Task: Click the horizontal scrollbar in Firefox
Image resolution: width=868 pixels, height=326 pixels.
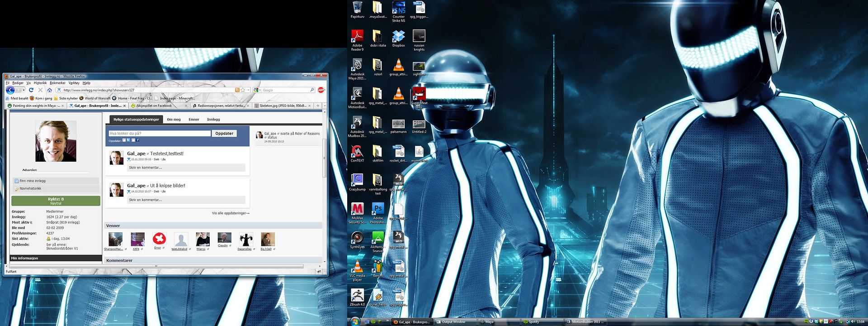Action: (156, 266)
